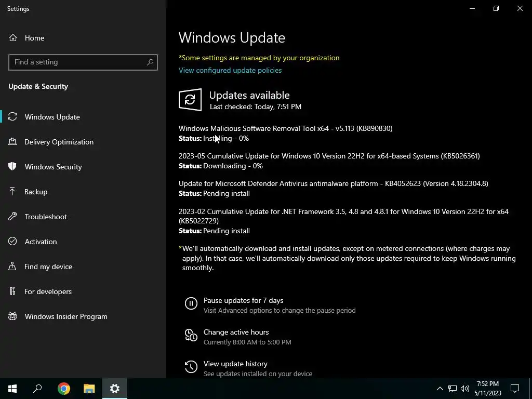Viewport: 532px width, 399px height.
Task: Click the Update & Security section heading
Action: click(38, 86)
